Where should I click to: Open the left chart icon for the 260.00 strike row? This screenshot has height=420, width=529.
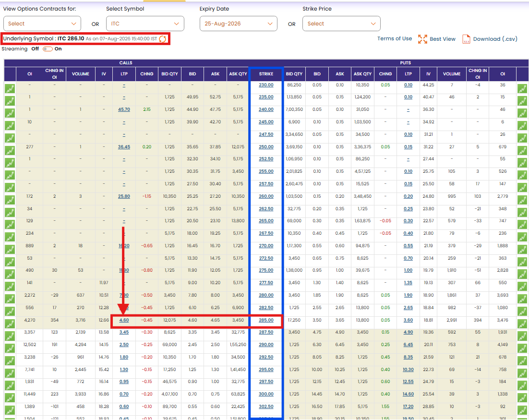pyautogui.click(x=10, y=200)
